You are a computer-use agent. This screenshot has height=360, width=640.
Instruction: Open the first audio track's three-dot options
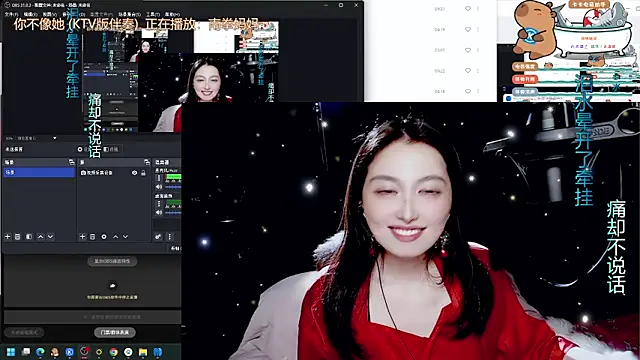click(159, 178)
